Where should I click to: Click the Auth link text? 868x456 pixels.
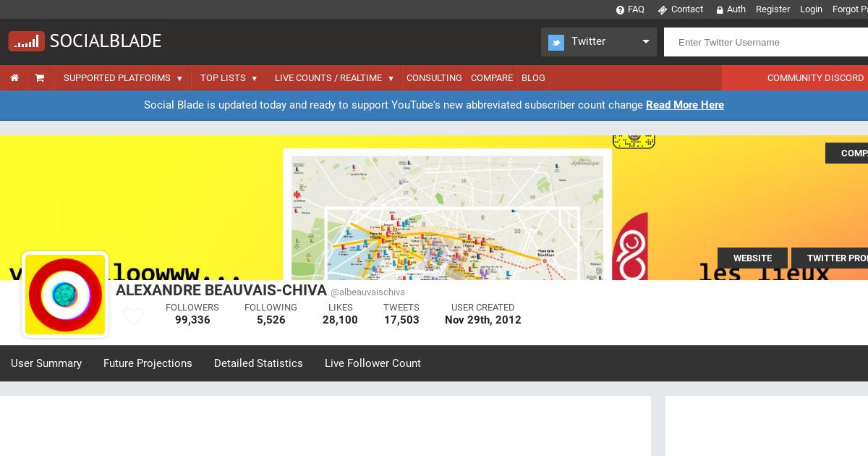click(x=736, y=9)
